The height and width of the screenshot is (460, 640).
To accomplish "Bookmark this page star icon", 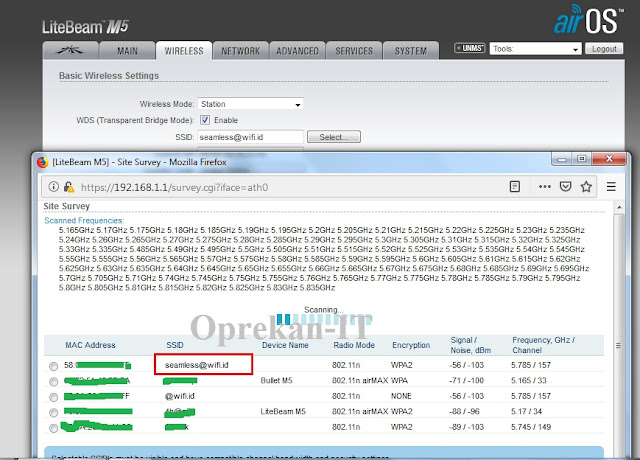I will coord(586,187).
